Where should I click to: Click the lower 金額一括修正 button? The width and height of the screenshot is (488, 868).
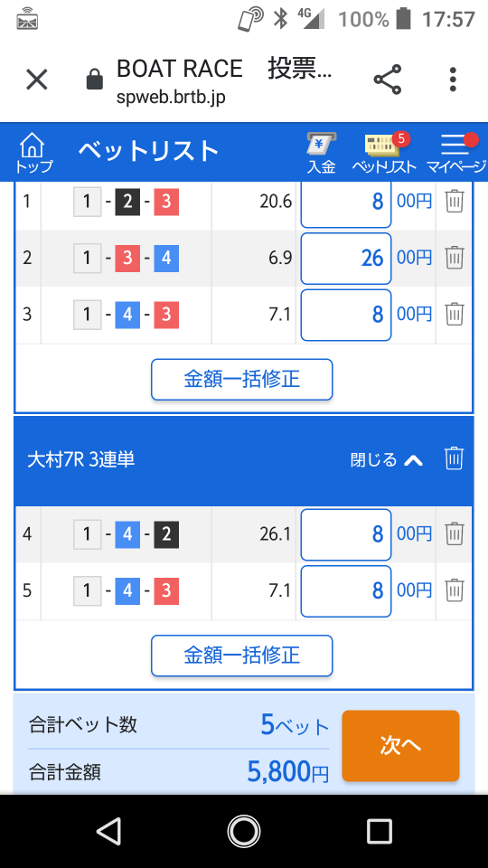[x=242, y=656]
